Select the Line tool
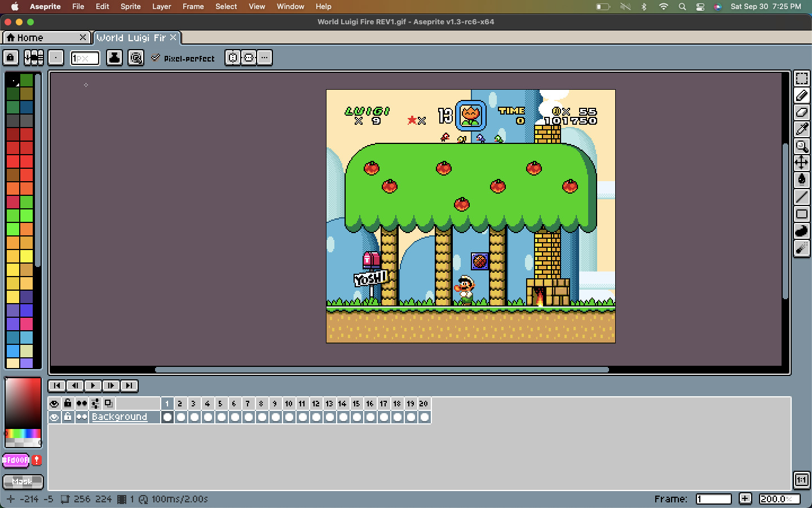The width and height of the screenshot is (812, 508). [801, 197]
